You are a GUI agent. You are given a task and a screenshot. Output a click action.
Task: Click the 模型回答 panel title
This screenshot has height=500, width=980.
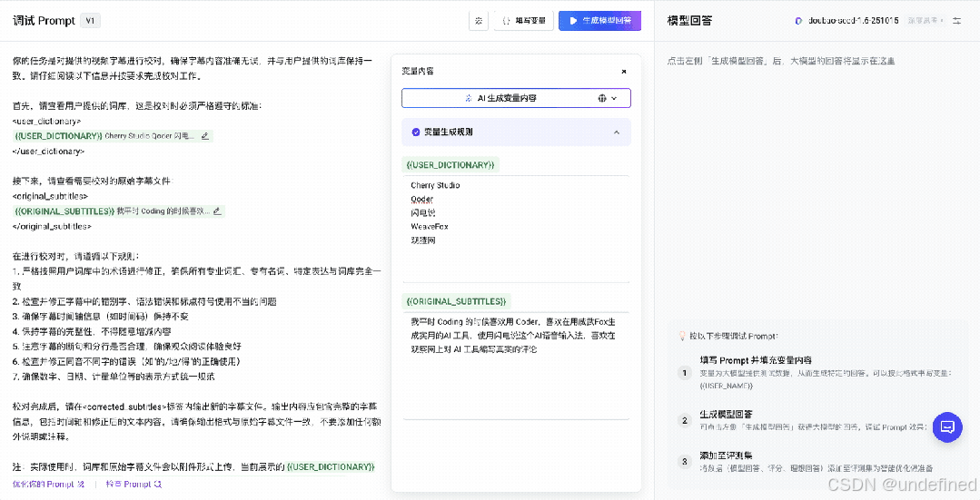click(689, 21)
